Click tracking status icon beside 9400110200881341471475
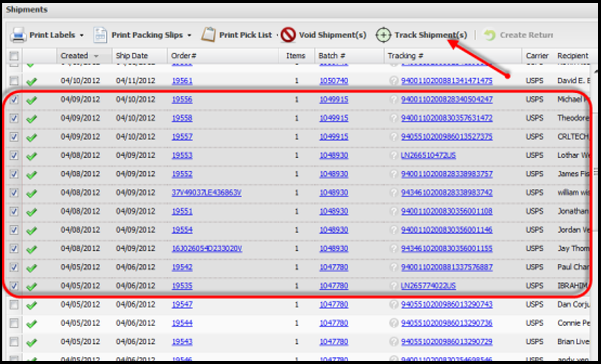Image resolution: width=601 pixels, height=364 pixels. pos(393,80)
